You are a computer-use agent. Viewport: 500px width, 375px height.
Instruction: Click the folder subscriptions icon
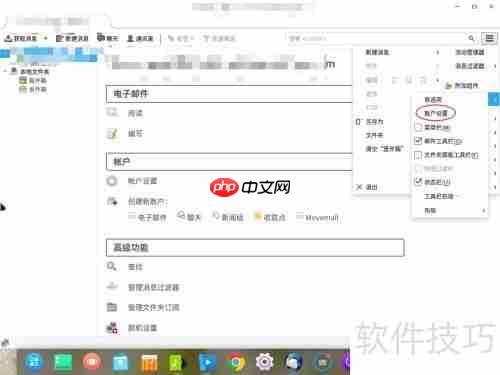112,307
